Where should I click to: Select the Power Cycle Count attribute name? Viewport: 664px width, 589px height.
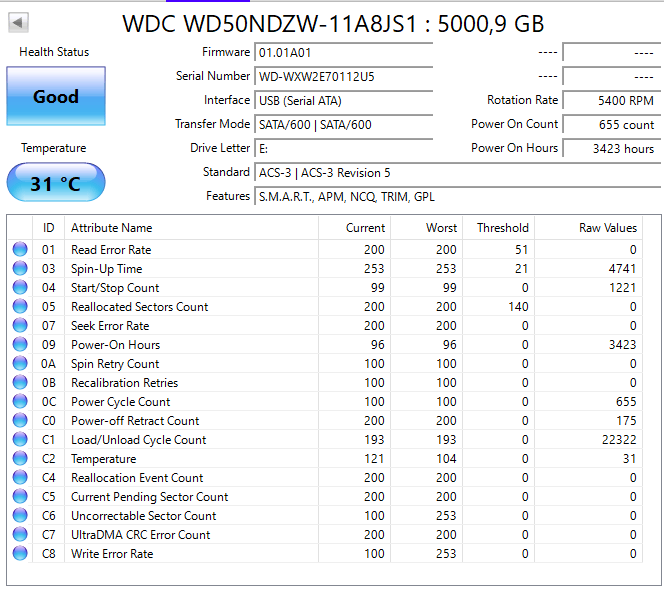(x=120, y=402)
